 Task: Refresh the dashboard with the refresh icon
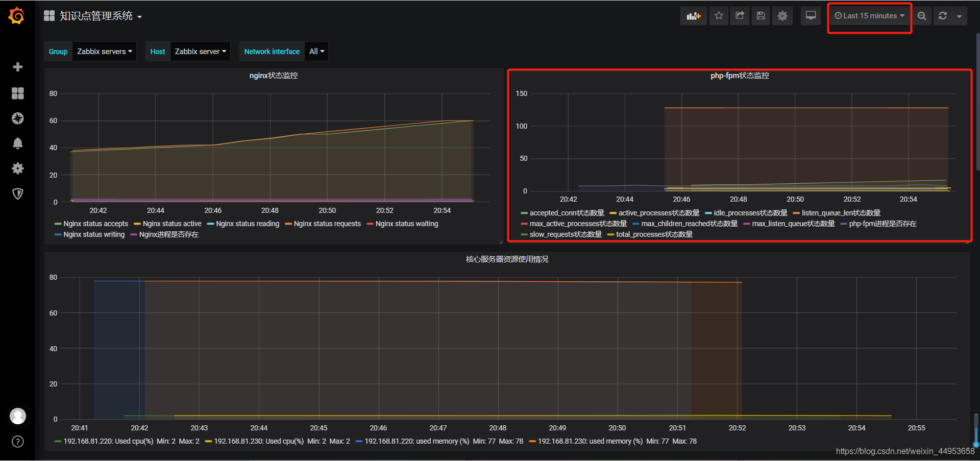click(x=943, y=16)
